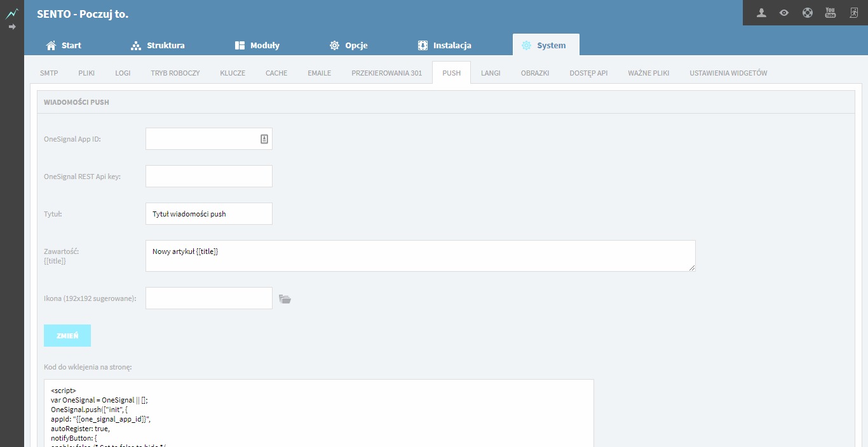
Task: Open the KLUCZE tab
Action: [233, 73]
